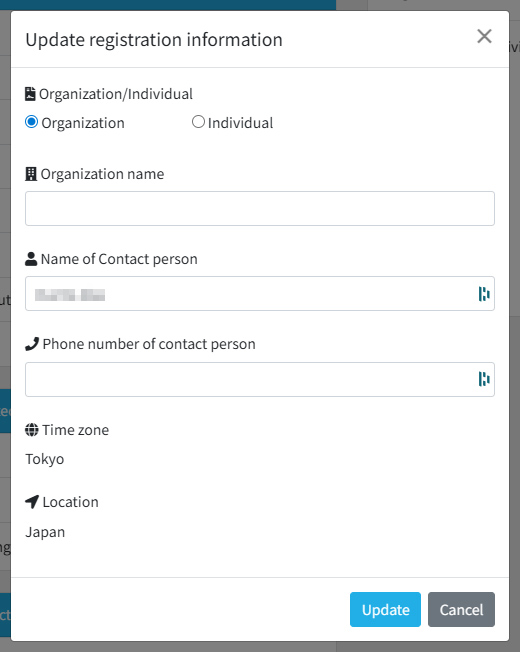Choose the Organization label text
Image resolution: width=520 pixels, height=652 pixels.
pyautogui.click(x=83, y=123)
